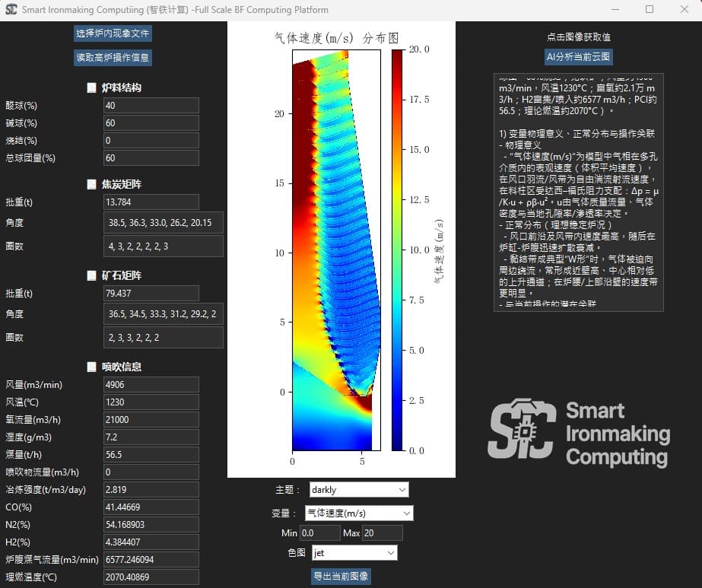Image resolution: width=702 pixels, height=588 pixels.
Task: Edit the Max value field showing 20
Action: click(x=384, y=532)
